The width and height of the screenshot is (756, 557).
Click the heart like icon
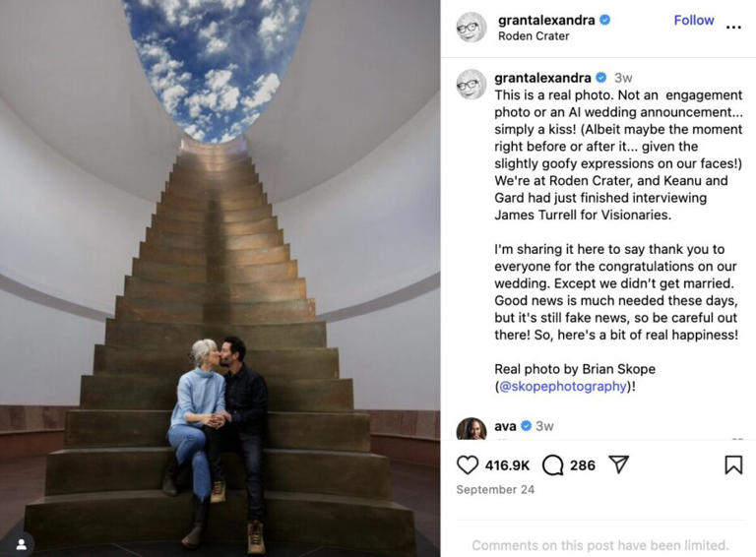click(468, 464)
